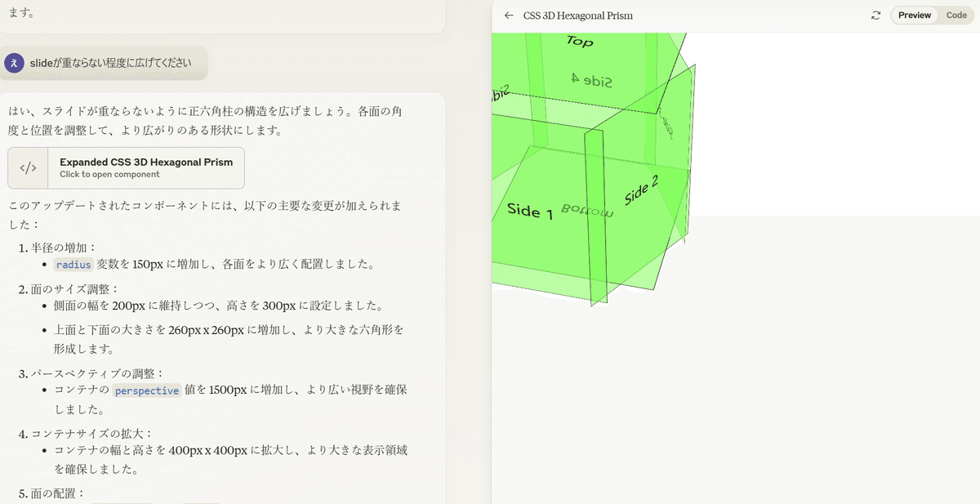Viewport: 980px width, 504px height.
Task: Open the Expanded CSS 3D Hexagonal Prism component
Action: click(x=126, y=167)
